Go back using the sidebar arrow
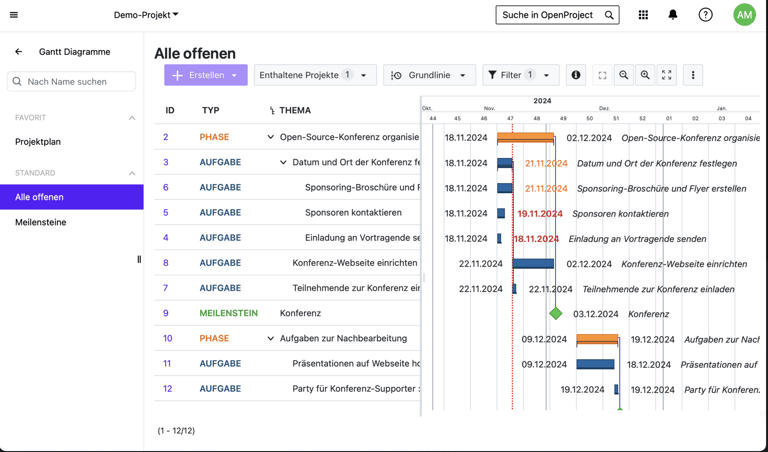The image size is (768, 452). click(18, 52)
